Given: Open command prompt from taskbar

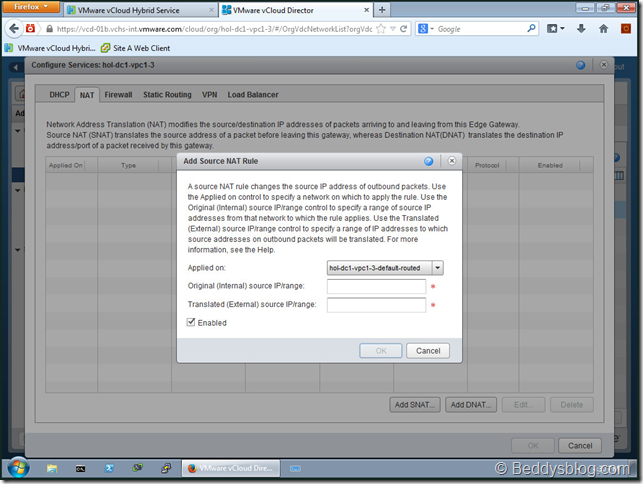Looking at the screenshot, I should 80,468.
